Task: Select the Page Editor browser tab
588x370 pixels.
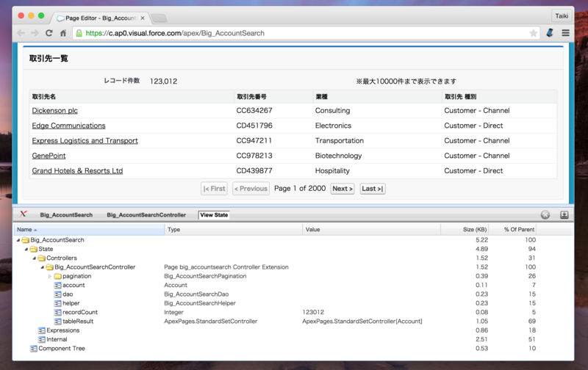Action: click(x=101, y=18)
